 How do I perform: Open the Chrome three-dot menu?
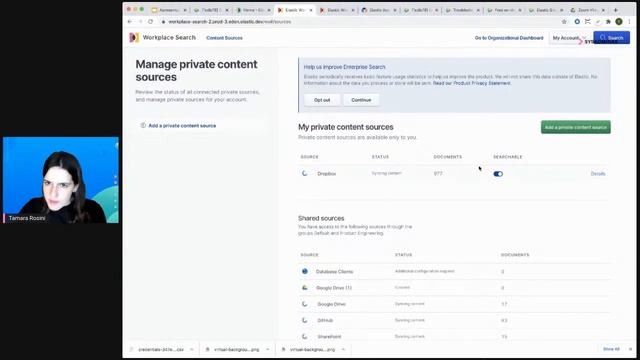[x=630, y=22]
